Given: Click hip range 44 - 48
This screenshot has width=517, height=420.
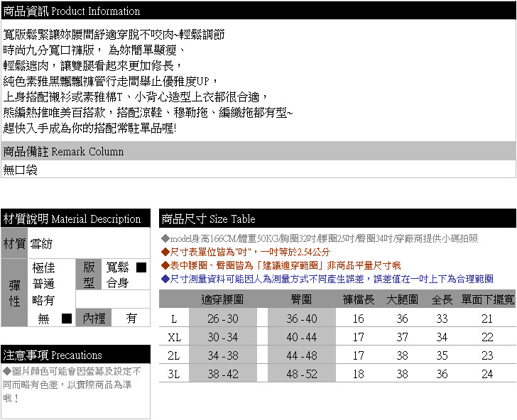Looking at the screenshot, I should [x=302, y=355].
